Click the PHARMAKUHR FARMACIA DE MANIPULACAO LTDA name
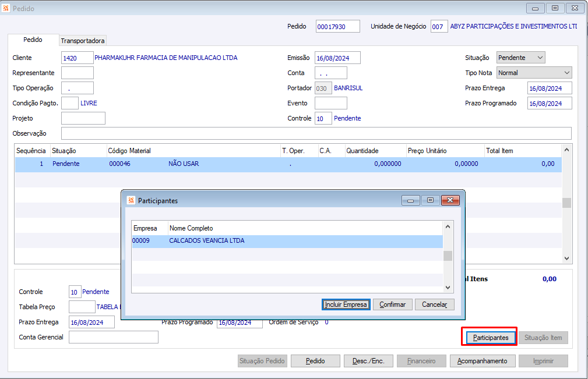 [166, 58]
